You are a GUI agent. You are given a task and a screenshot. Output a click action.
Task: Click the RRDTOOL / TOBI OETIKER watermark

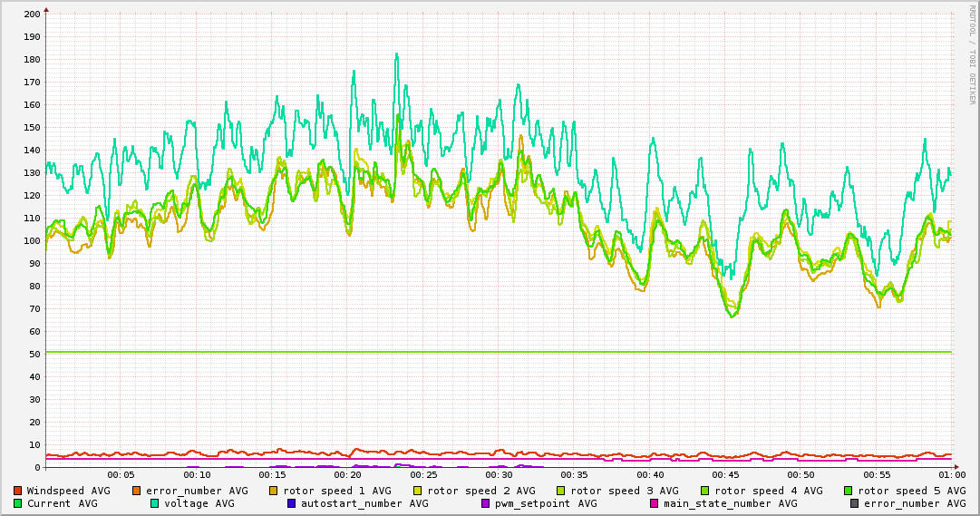(x=972, y=54)
